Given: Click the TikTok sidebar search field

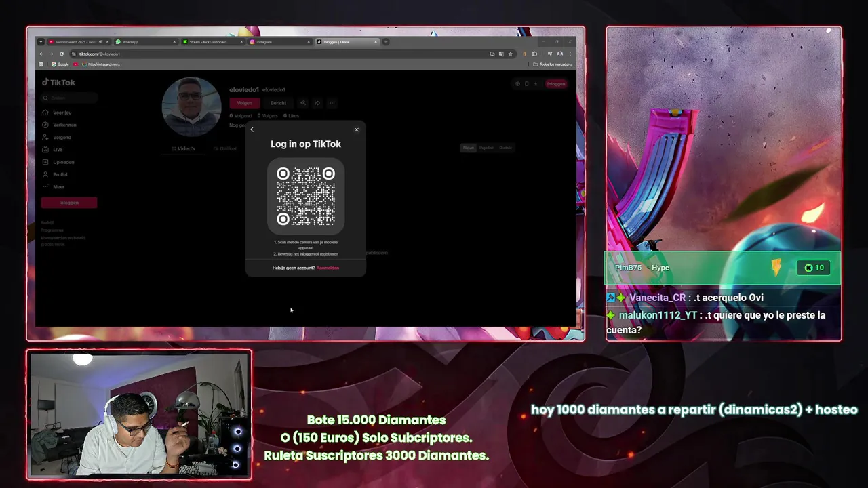Looking at the screenshot, I should click(x=69, y=98).
